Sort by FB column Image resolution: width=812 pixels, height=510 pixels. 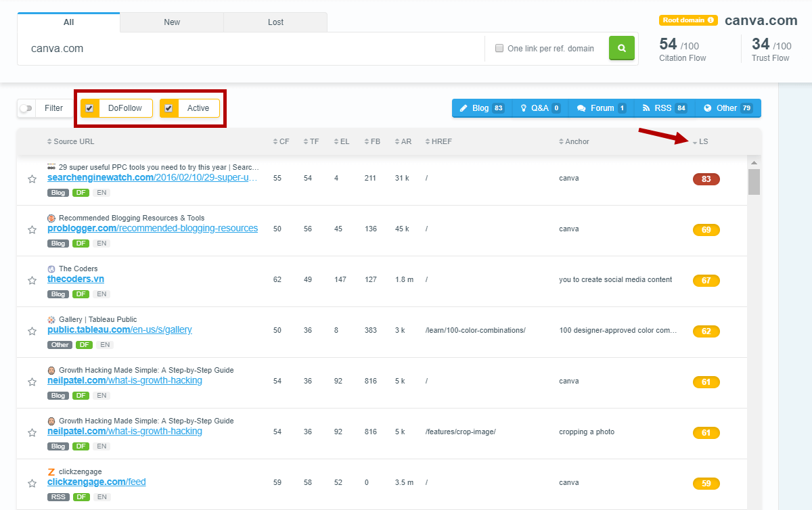[x=371, y=141]
